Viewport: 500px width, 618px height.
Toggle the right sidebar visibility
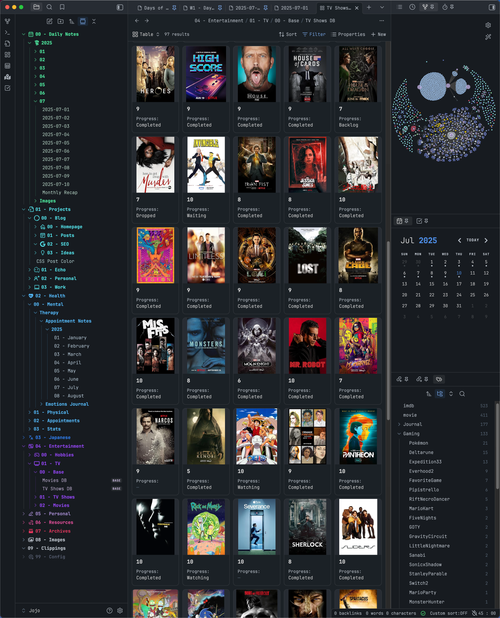(x=492, y=7)
